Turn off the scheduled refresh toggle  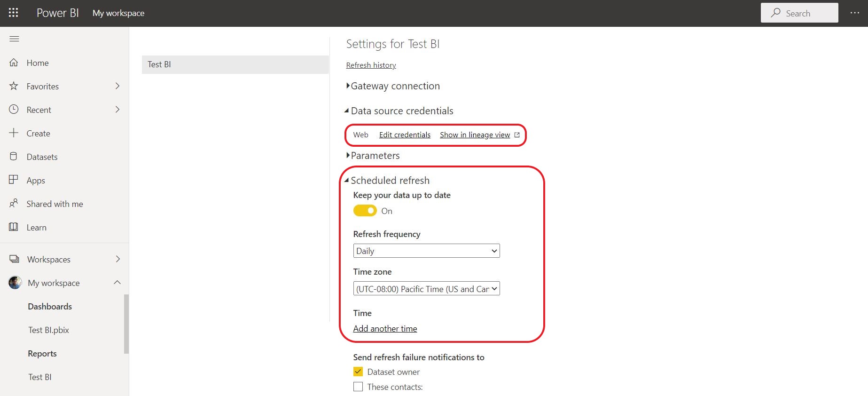point(365,211)
